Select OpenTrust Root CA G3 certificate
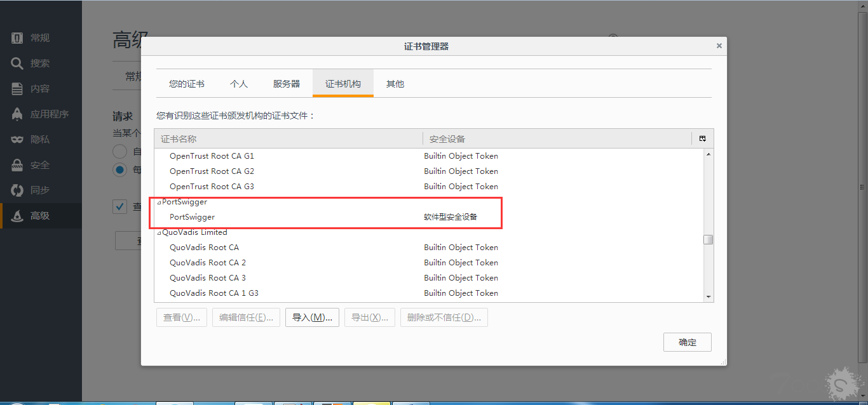This screenshot has height=405, width=868. pos(428,187)
